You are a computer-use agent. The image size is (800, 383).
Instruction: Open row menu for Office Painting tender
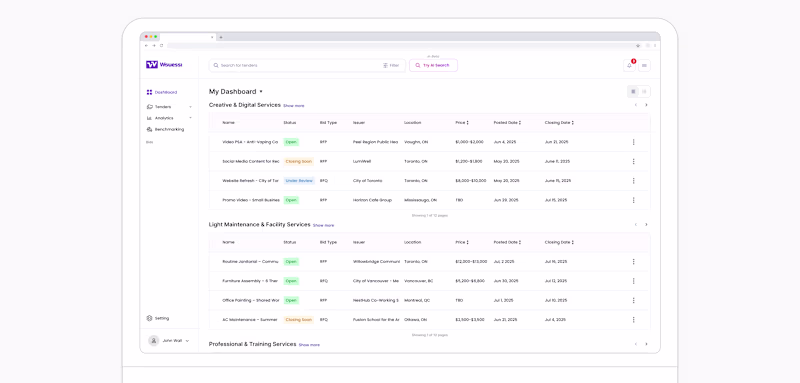634,300
